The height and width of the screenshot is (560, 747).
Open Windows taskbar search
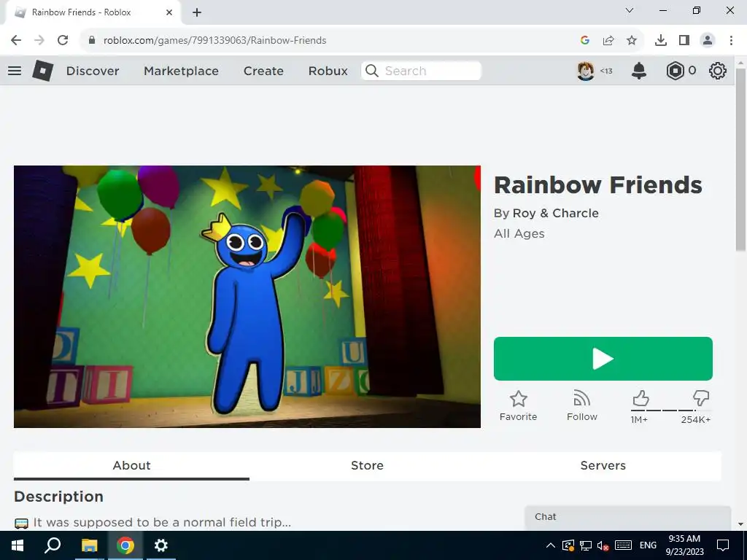[x=53, y=545]
